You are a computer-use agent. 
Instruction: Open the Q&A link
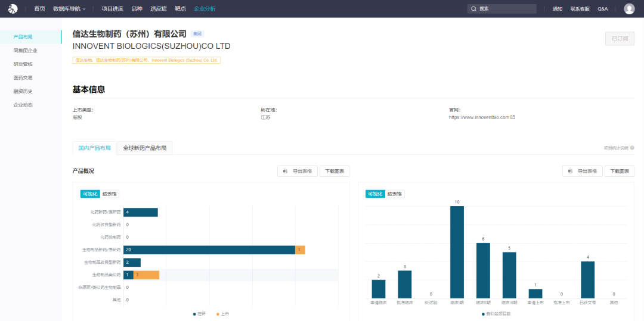point(602,8)
